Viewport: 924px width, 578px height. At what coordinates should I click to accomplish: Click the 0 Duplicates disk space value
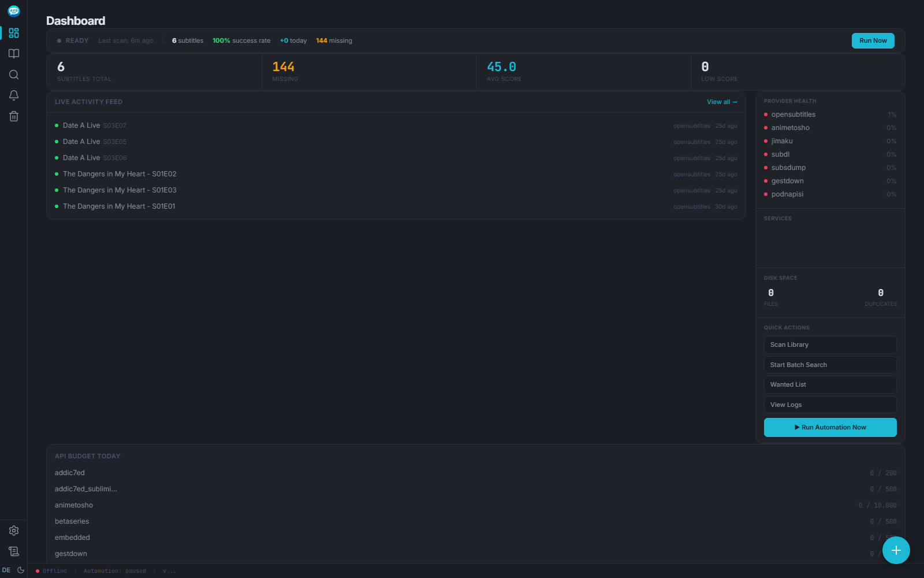coord(881,292)
